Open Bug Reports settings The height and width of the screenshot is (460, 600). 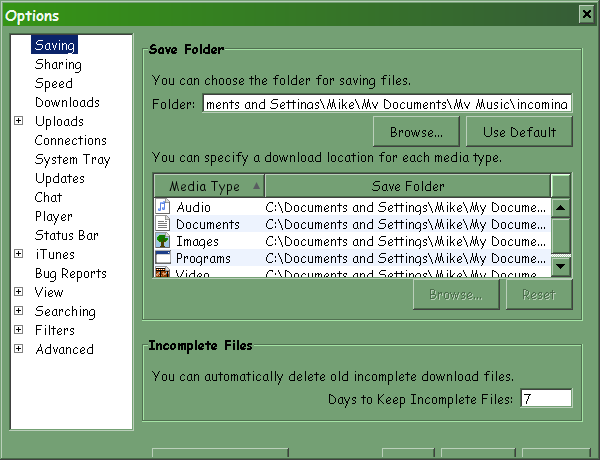coord(71,273)
